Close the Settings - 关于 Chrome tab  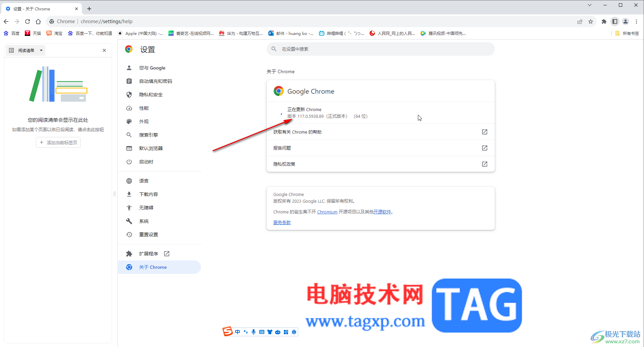click(76, 9)
